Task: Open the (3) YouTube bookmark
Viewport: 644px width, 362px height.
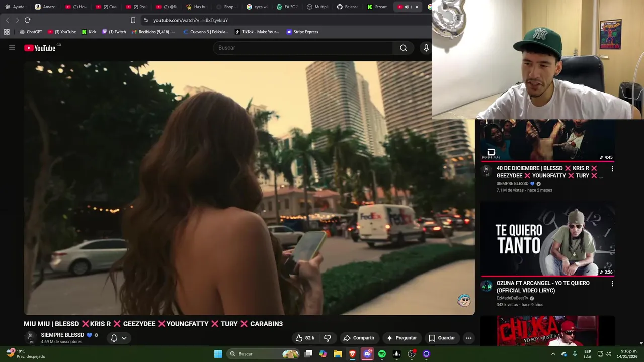Action: (x=62, y=32)
